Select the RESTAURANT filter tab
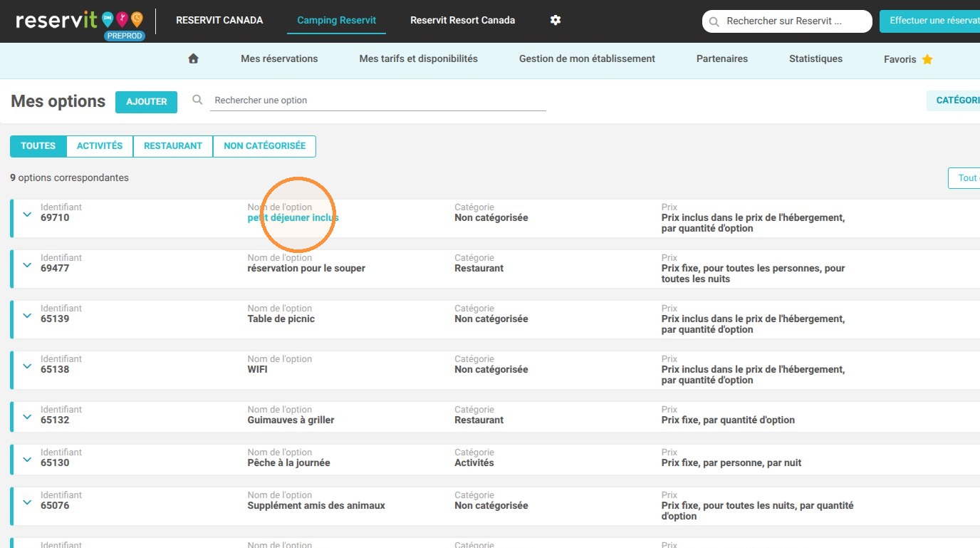The image size is (980, 548). (x=173, y=146)
